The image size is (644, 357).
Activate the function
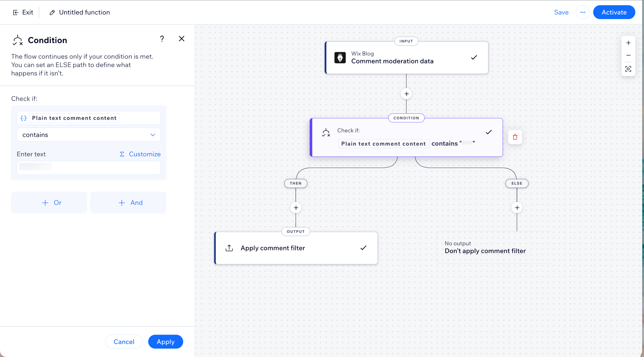(614, 12)
